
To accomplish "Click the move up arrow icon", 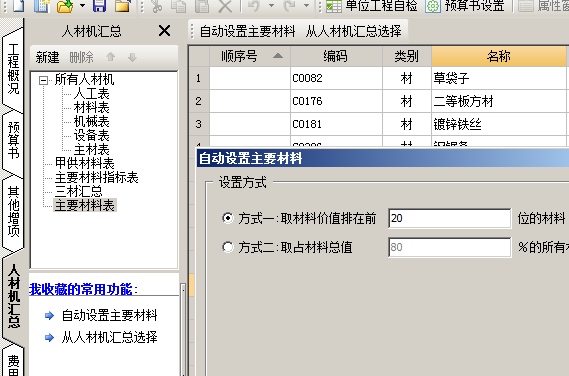I will pyautogui.click(x=111, y=57).
